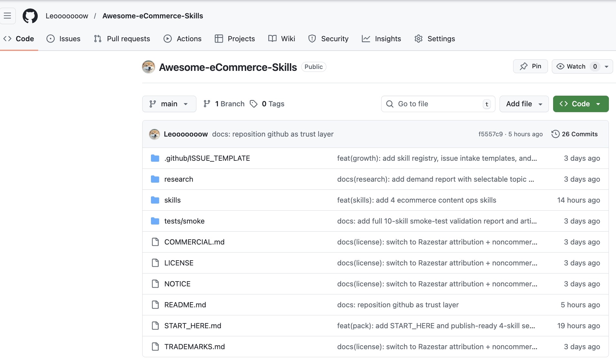Open the README.md file link

tap(185, 305)
